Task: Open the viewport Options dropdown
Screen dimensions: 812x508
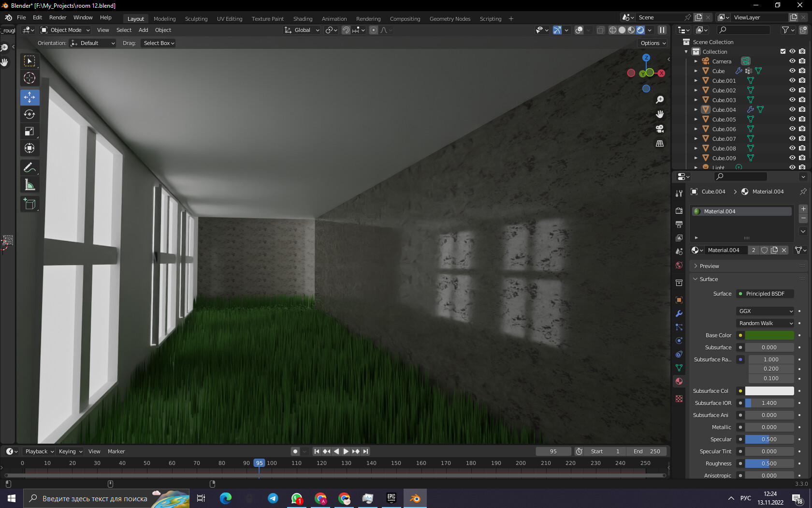Action: click(653, 43)
